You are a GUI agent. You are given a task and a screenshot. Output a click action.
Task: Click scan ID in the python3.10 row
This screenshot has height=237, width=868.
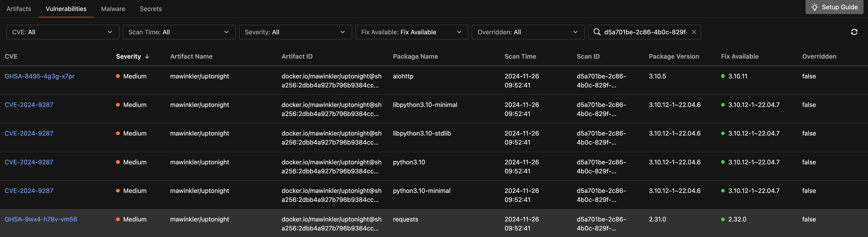click(x=601, y=167)
